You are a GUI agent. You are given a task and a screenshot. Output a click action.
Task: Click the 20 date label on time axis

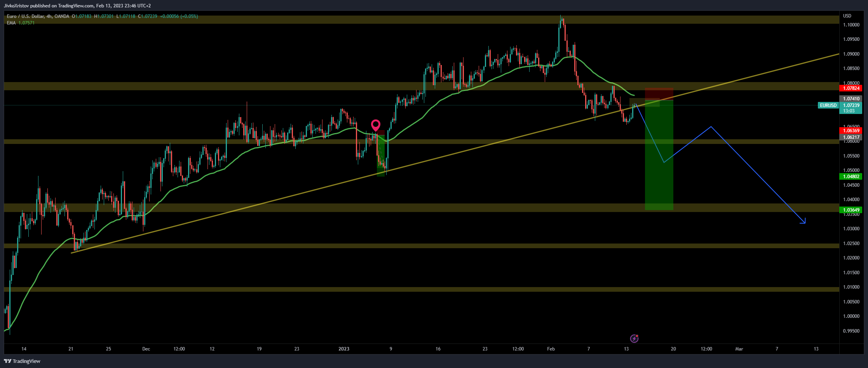point(673,349)
